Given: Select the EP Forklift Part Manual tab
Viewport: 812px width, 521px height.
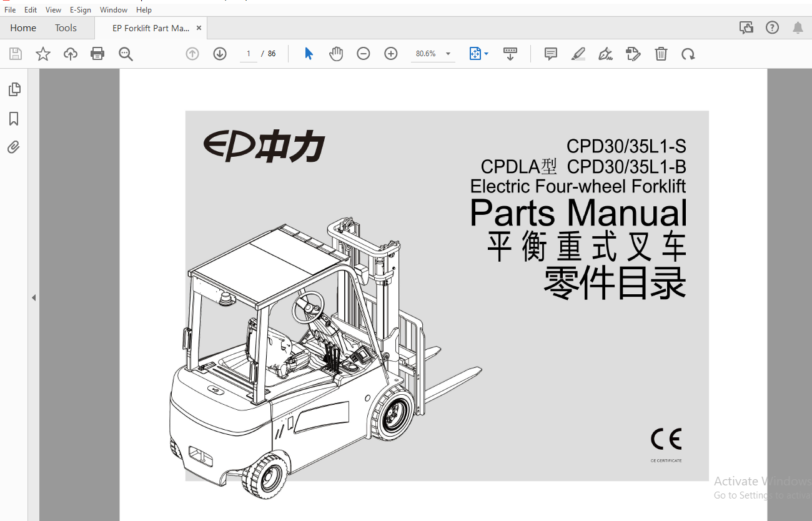Looking at the screenshot, I should pyautogui.click(x=151, y=28).
